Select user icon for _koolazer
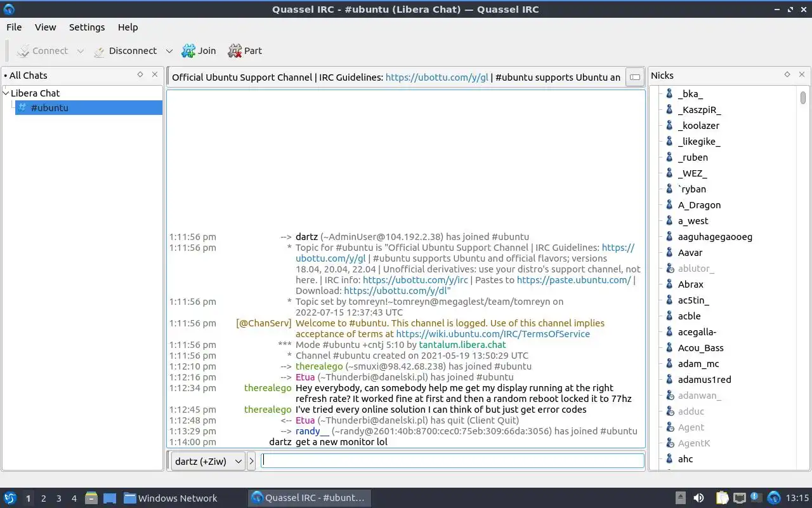The width and height of the screenshot is (812, 508). [x=669, y=126]
